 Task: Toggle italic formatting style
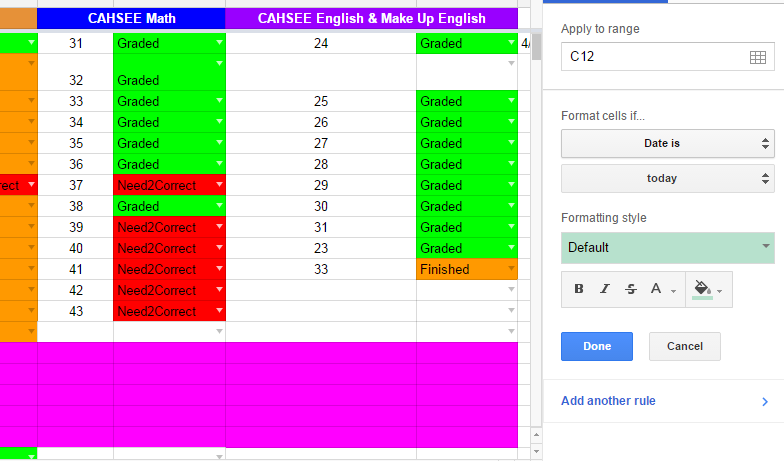click(x=604, y=289)
